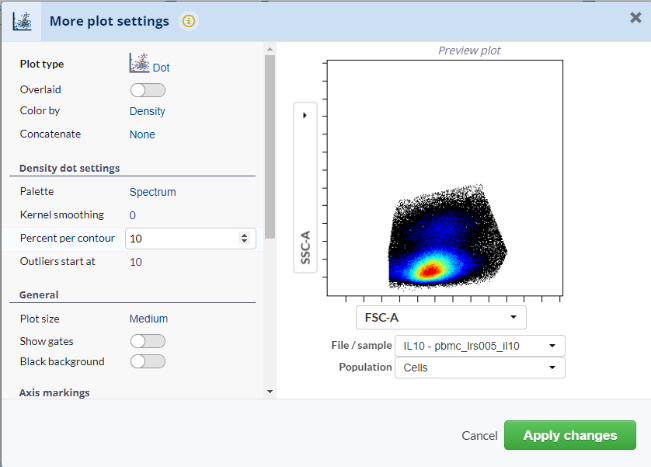
Task: Close the More plot settings dialog
Action: coord(635,18)
